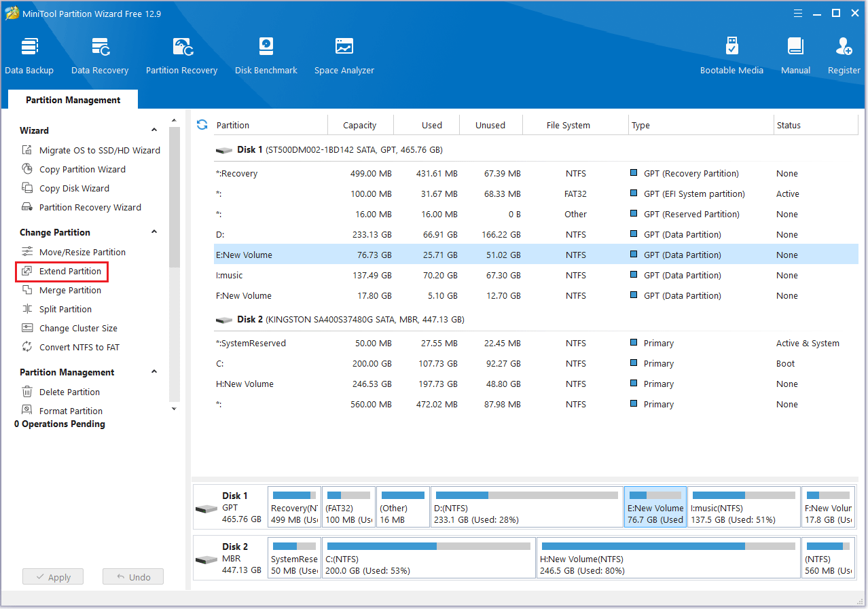The width and height of the screenshot is (868, 609).
Task: Open Space Analyzer
Action: coord(344,56)
